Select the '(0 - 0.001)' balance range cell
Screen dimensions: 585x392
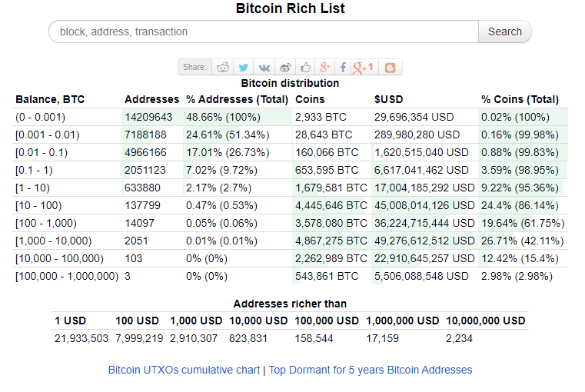[x=40, y=117]
